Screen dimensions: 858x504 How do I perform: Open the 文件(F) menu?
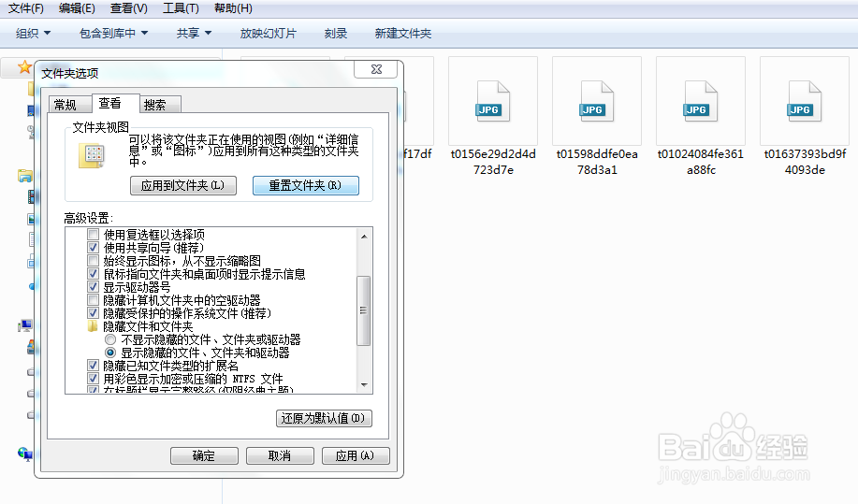tap(25, 8)
